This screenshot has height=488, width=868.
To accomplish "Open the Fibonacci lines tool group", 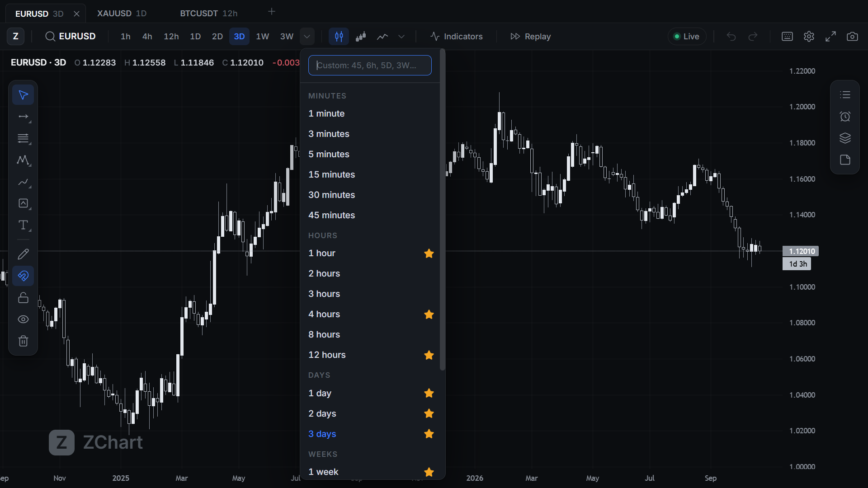I will (23, 138).
